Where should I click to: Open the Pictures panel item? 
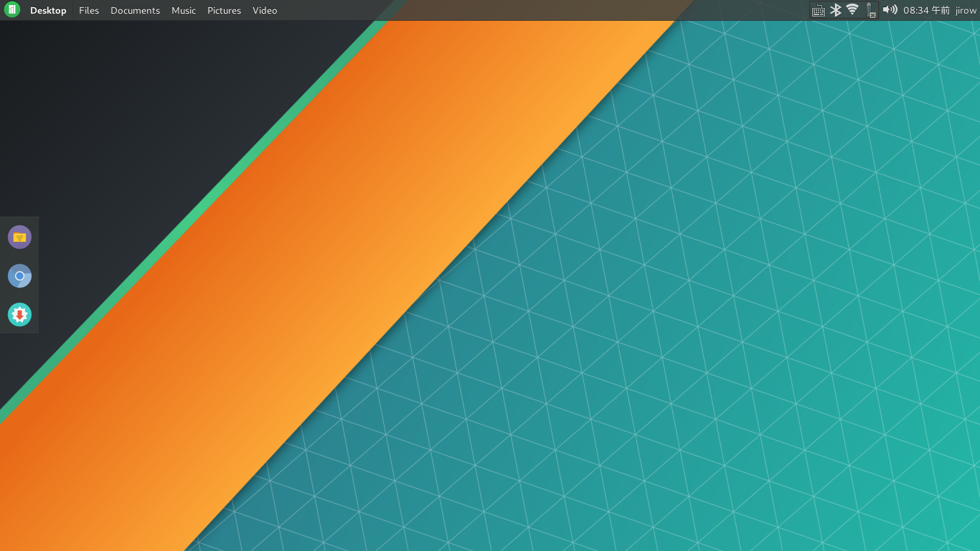pyautogui.click(x=224, y=11)
